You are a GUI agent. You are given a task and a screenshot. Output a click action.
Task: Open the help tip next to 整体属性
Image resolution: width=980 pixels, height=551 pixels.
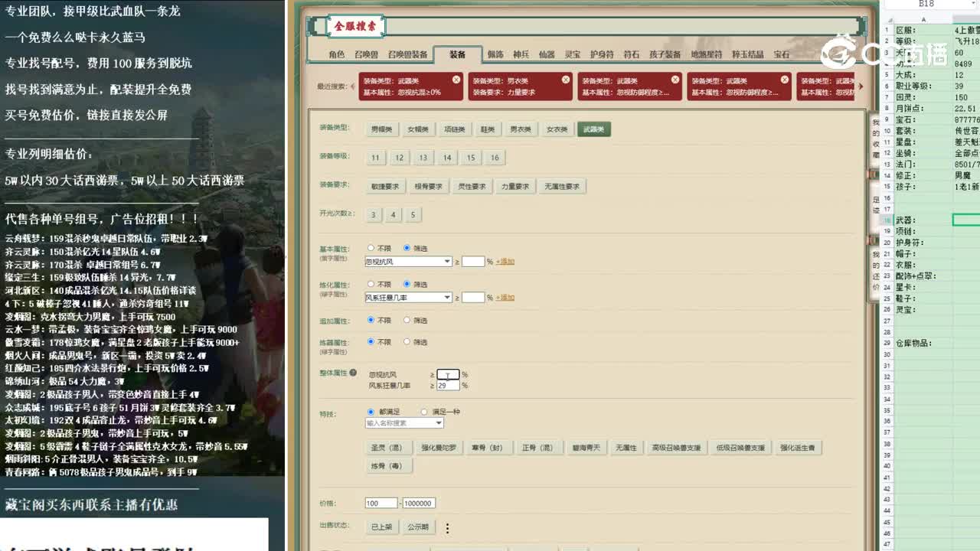click(x=353, y=372)
